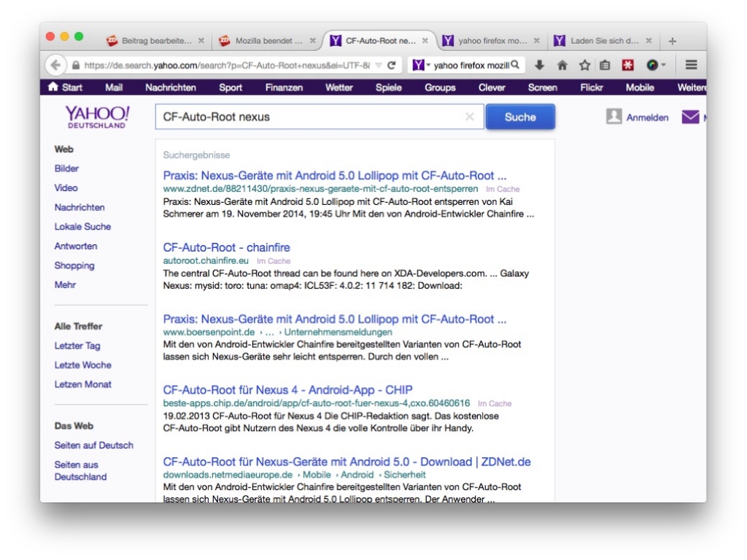Show only Seiten aus Deutschland

click(80, 470)
